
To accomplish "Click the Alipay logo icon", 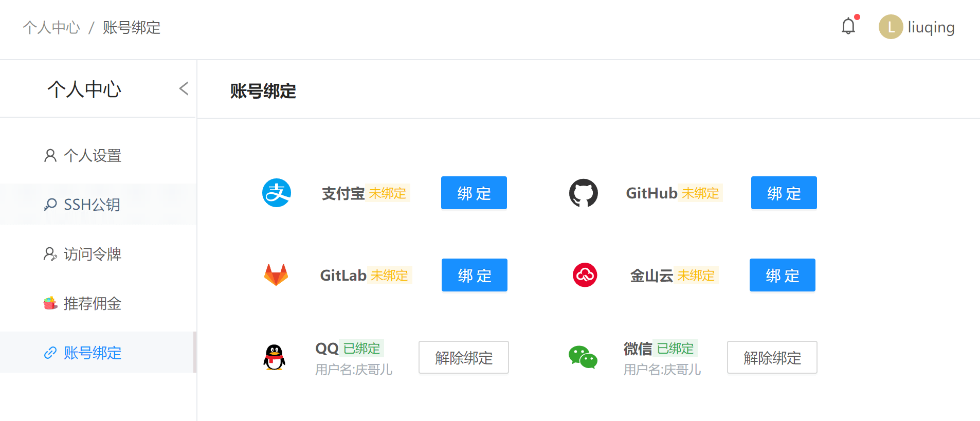I will 277,193.
